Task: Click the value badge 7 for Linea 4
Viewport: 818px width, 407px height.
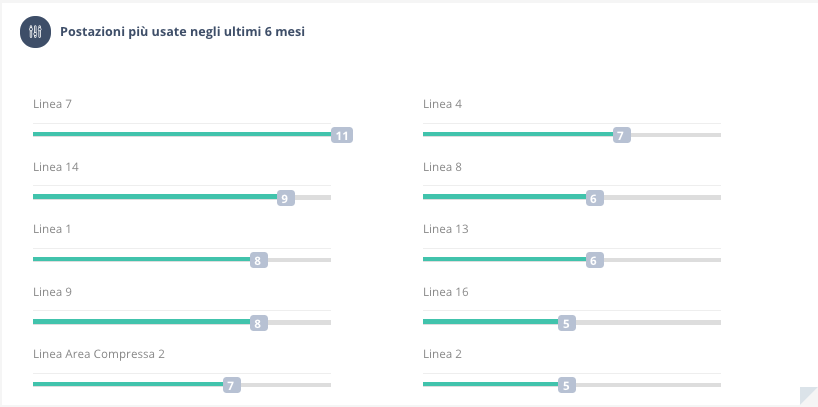Action: coord(620,135)
